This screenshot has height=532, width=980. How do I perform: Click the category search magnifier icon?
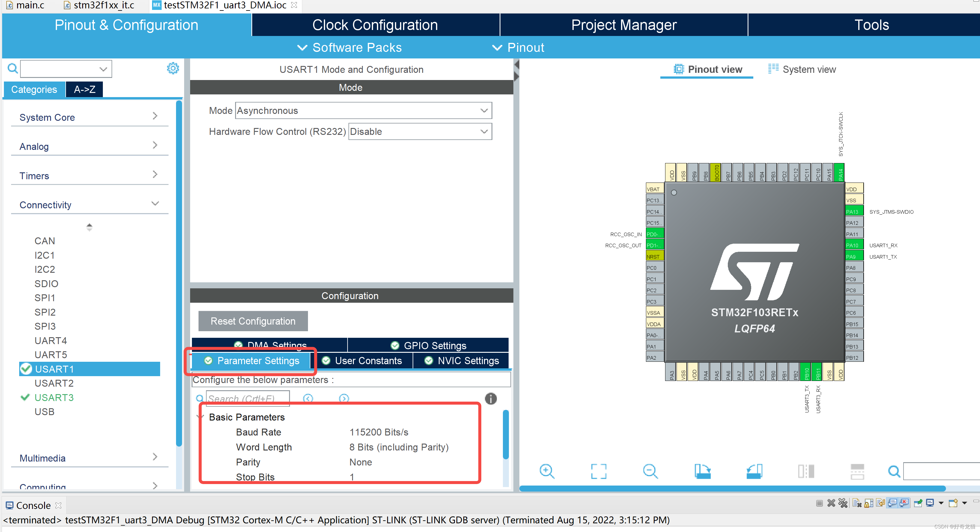pos(13,68)
